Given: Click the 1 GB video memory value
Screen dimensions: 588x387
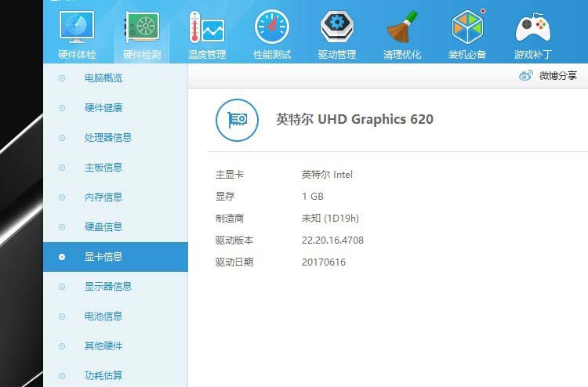Looking at the screenshot, I should [313, 197].
